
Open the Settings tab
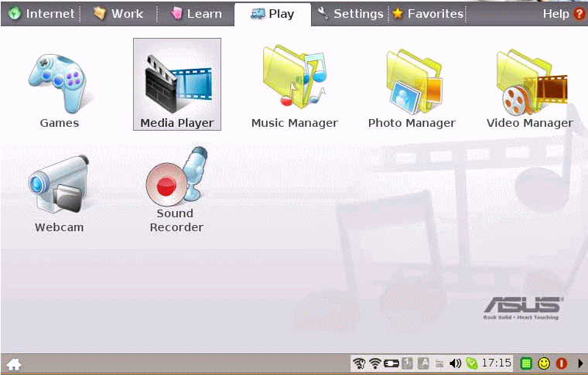click(x=350, y=14)
